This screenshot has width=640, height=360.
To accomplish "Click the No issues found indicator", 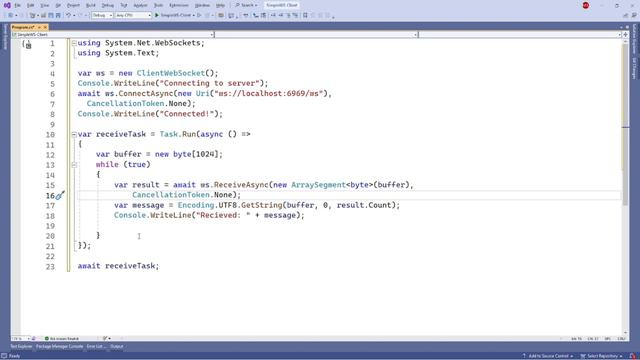I will pyautogui.click(x=62, y=338).
